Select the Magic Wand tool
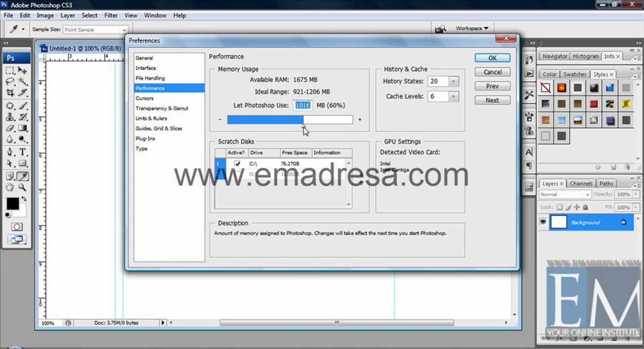The image size is (644, 349). [22, 81]
